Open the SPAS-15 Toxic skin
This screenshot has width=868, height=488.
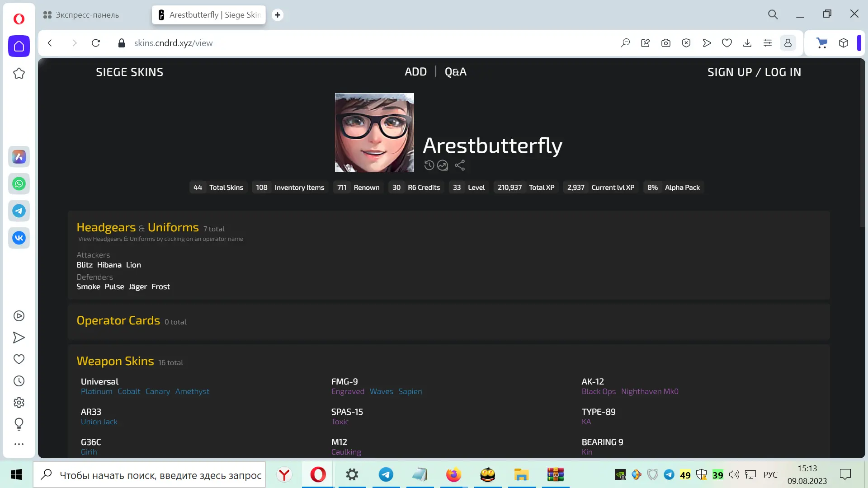(340, 422)
